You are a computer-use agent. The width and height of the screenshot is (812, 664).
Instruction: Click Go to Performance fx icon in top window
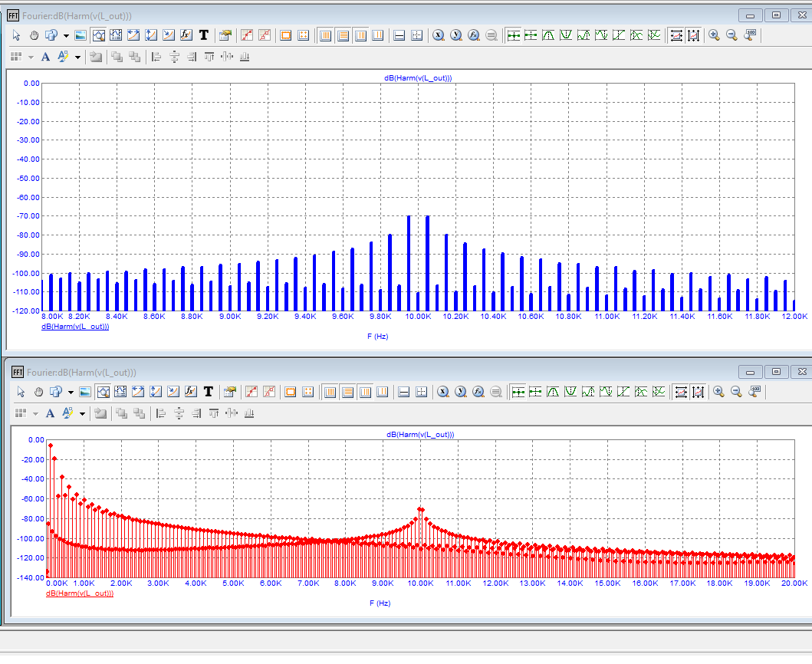click(474, 35)
